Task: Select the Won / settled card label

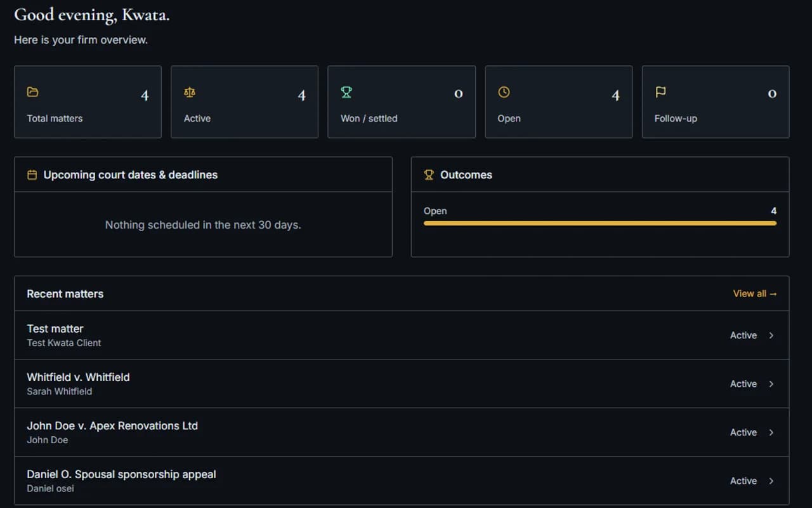Action: coord(369,118)
